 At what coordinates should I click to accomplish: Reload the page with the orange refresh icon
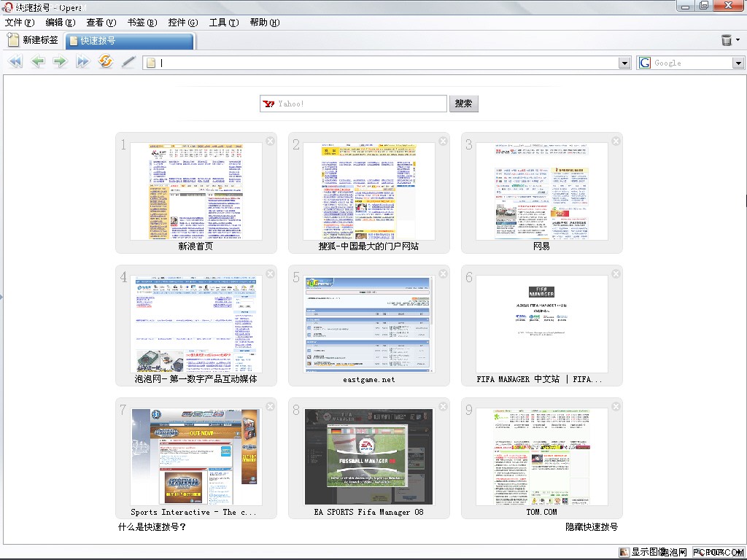(x=105, y=61)
